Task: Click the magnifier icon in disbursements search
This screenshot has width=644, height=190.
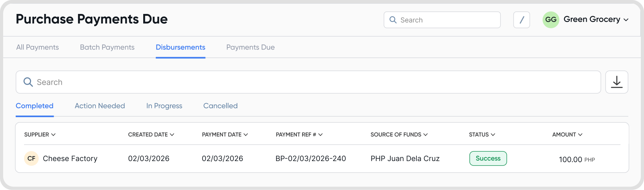Action: [x=28, y=82]
